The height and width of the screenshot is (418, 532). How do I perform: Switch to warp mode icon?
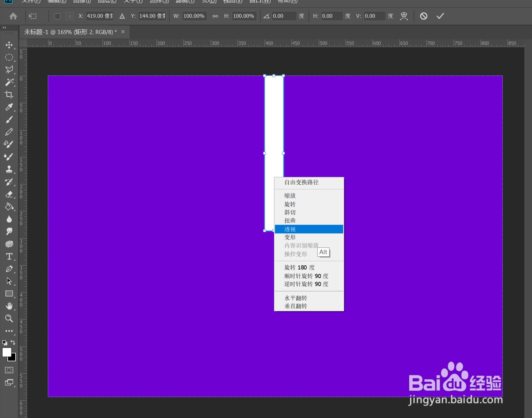click(x=404, y=16)
